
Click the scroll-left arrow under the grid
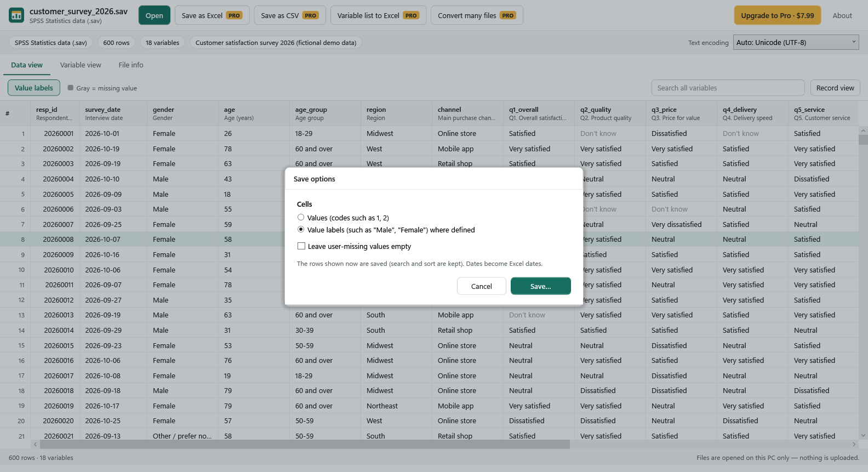36,444
